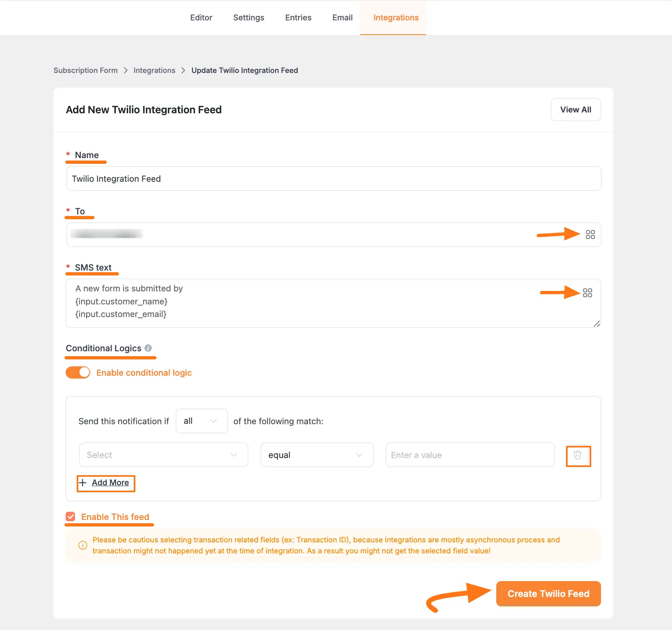Click the Enter a value input field
Screen dimensions: 672x630
(x=470, y=455)
